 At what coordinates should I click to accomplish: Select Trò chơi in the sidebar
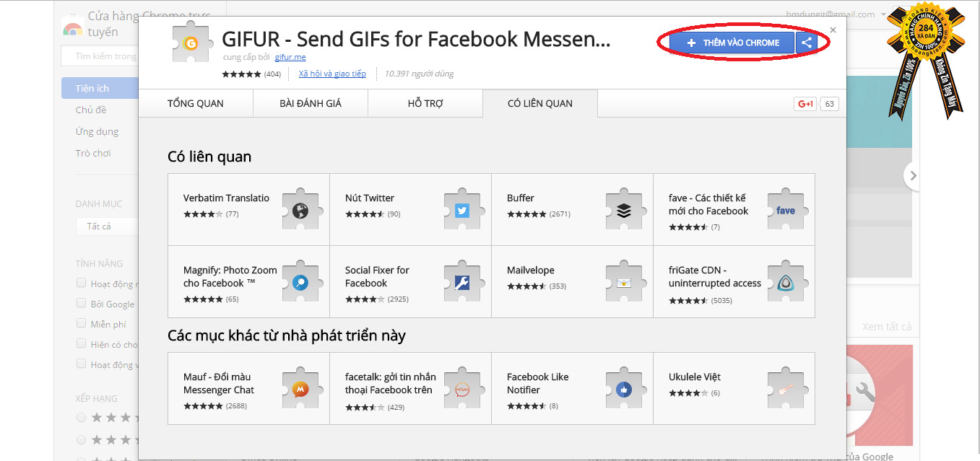(x=93, y=153)
